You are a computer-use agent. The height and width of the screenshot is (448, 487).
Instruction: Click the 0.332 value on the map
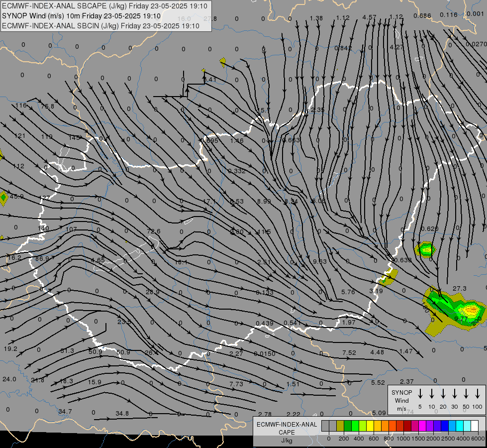[237, 171]
